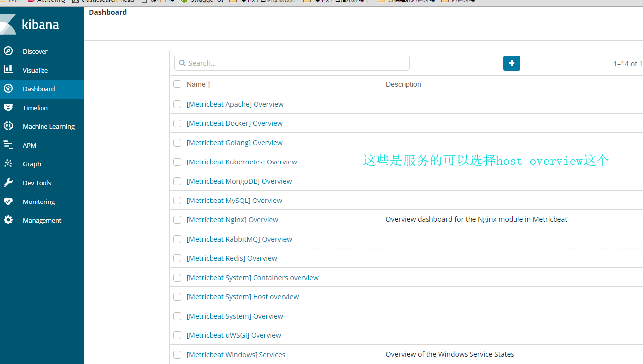Open [Metricbeat System] Host overview dashboard
643x364 pixels.
tap(243, 297)
